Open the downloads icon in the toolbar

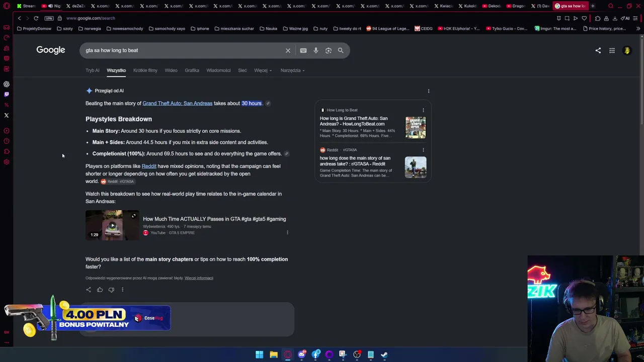615,18
